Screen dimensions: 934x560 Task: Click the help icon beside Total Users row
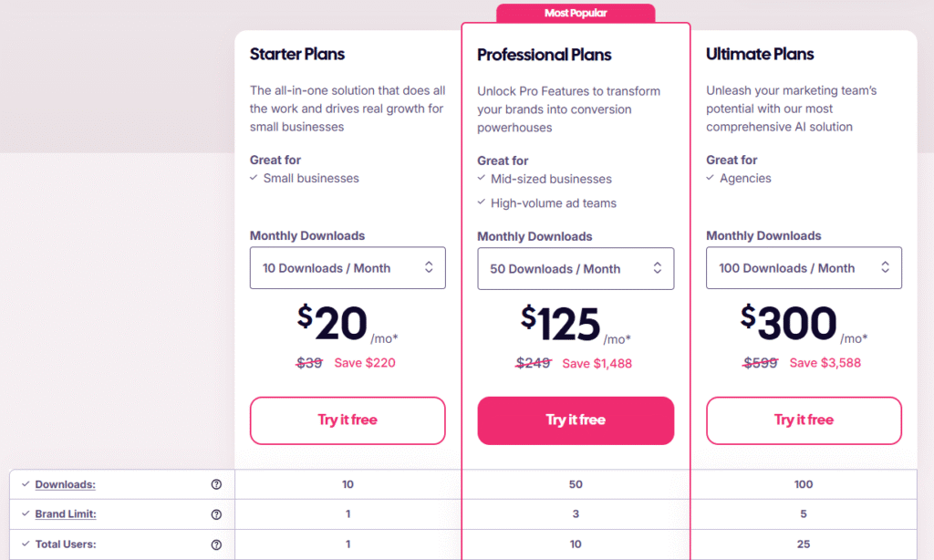(216, 544)
